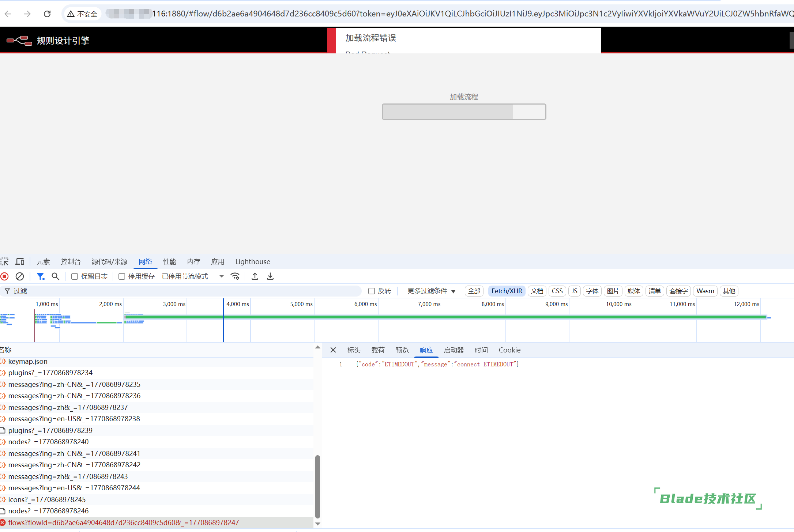The image size is (794, 532).
Task: Click the clear network log icon
Action: 20,276
